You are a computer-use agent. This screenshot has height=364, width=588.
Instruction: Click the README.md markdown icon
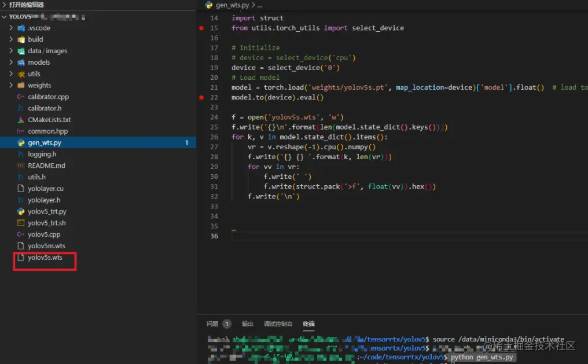point(21,166)
